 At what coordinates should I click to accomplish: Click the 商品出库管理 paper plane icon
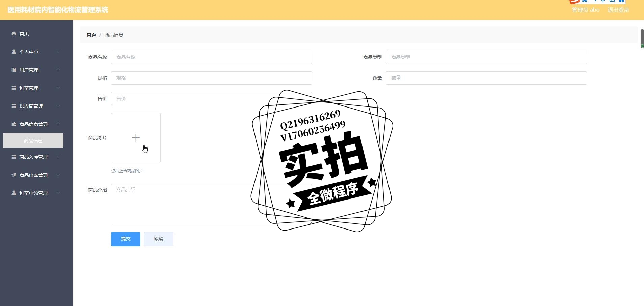tap(14, 175)
